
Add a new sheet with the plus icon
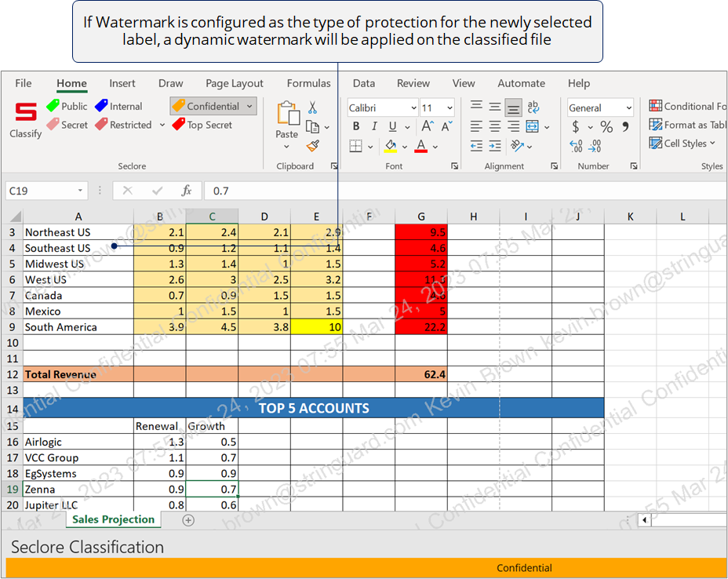coord(188,520)
